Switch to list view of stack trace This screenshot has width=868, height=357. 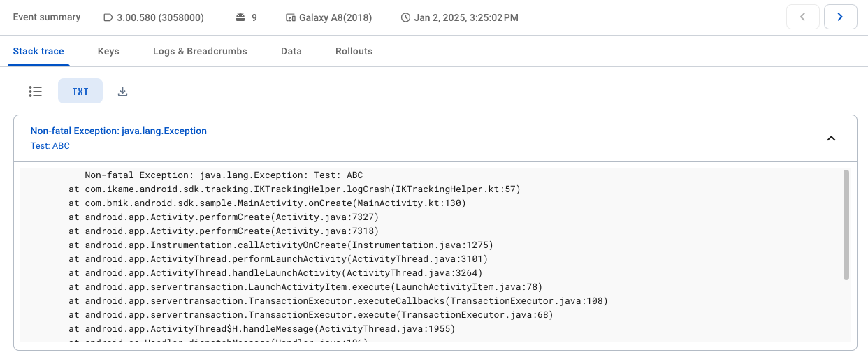36,92
